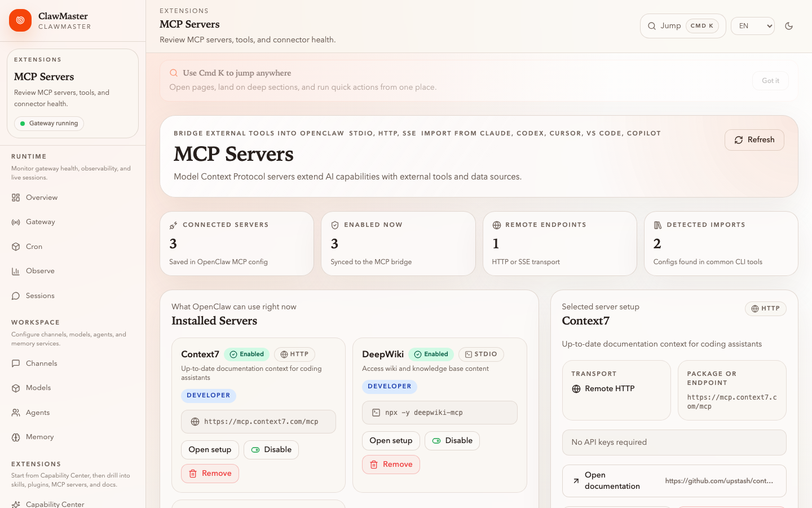Remove the DeepWiki server
Viewport: 812px width, 508px height.
(391, 465)
